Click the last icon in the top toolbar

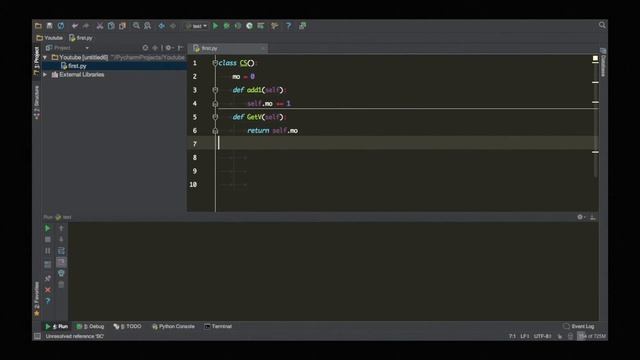coord(302,26)
